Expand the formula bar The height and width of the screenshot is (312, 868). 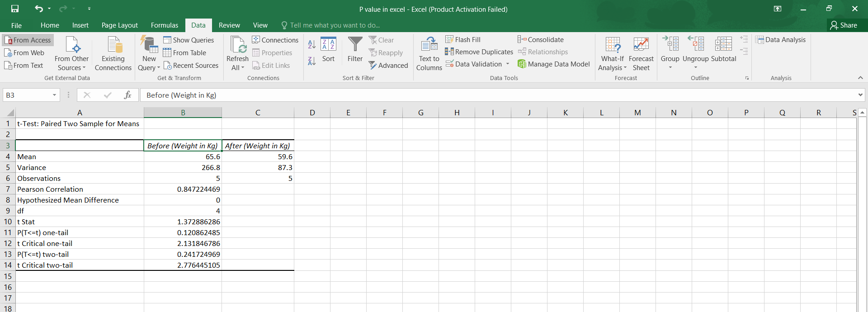(x=860, y=95)
